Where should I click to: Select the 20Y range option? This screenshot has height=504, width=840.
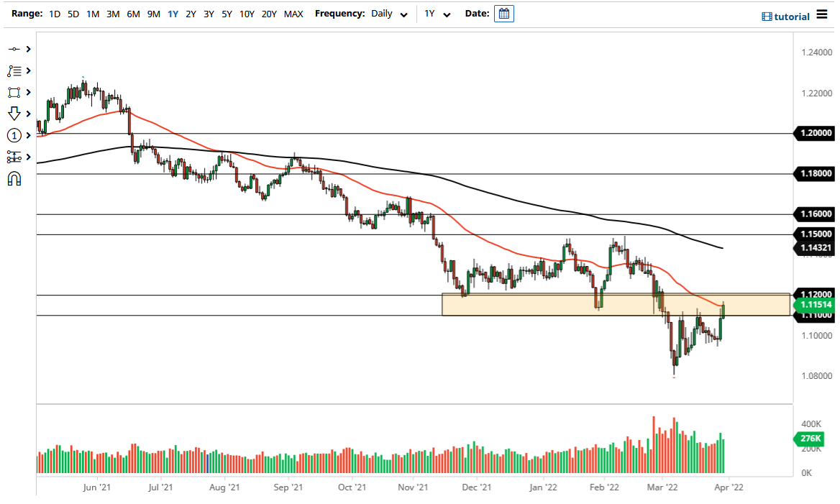click(x=269, y=13)
